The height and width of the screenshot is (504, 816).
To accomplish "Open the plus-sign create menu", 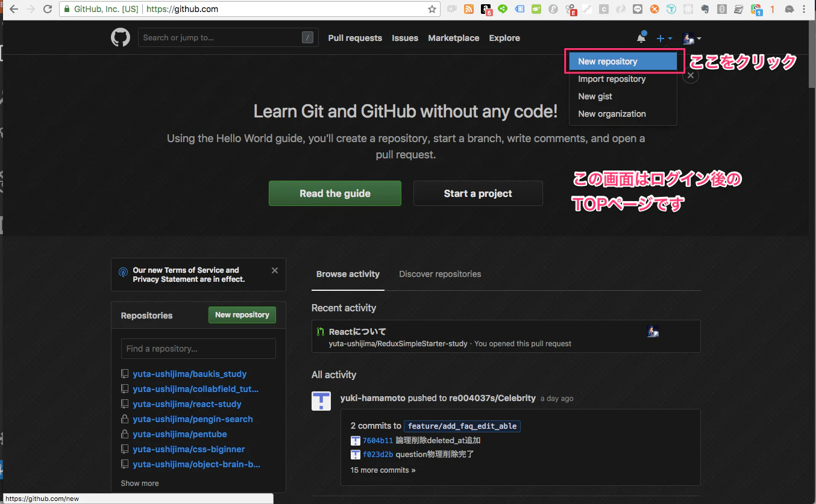I will [x=660, y=38].
